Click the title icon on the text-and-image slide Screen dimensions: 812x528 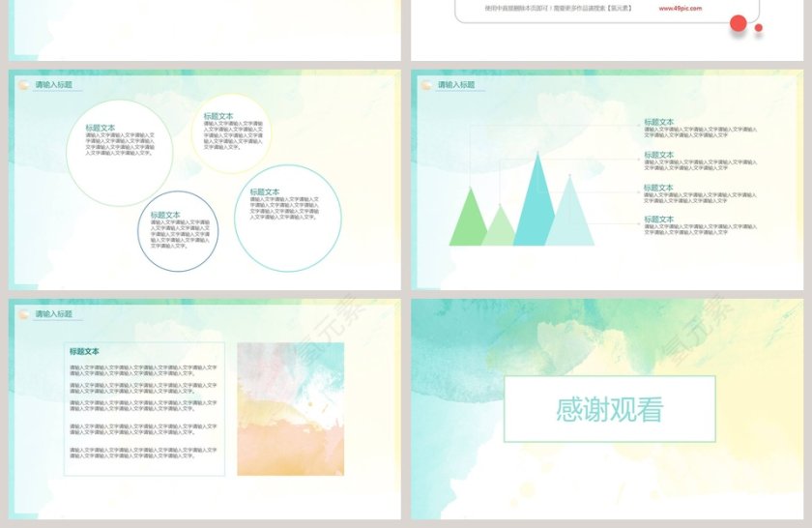click(x=23, y=314)
